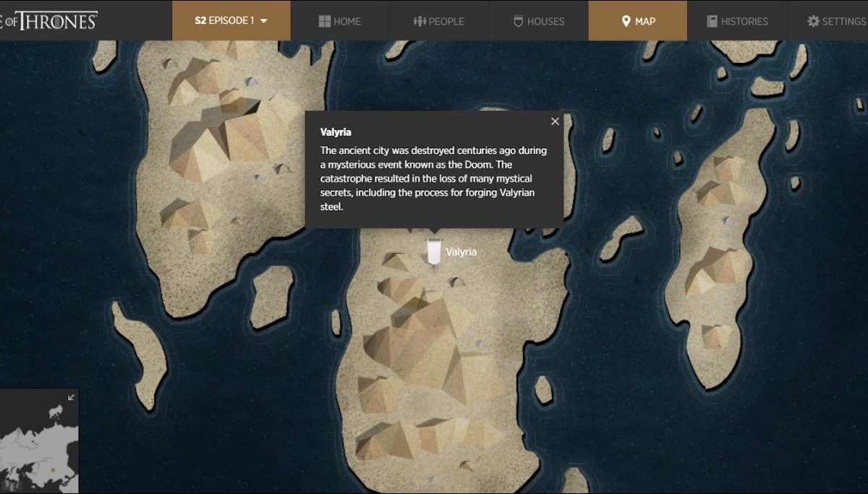Click the Histories book icon
The width and height of the screenshot is (868, 494).
(x=712, y=21)
